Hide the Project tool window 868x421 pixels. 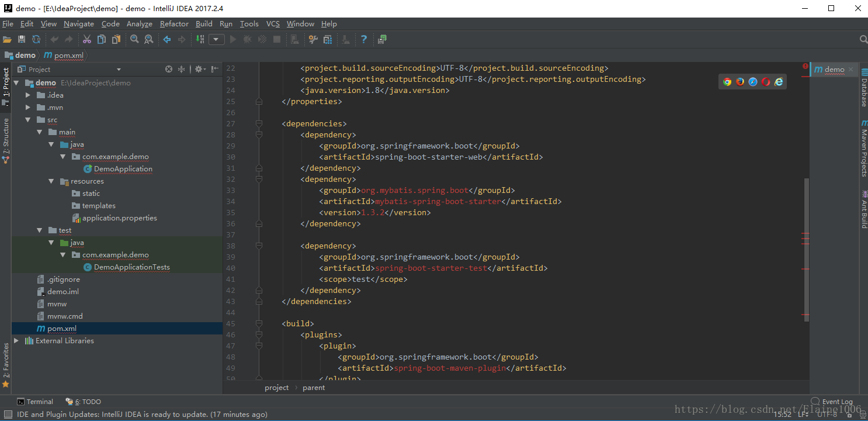(x=215, y=69)
